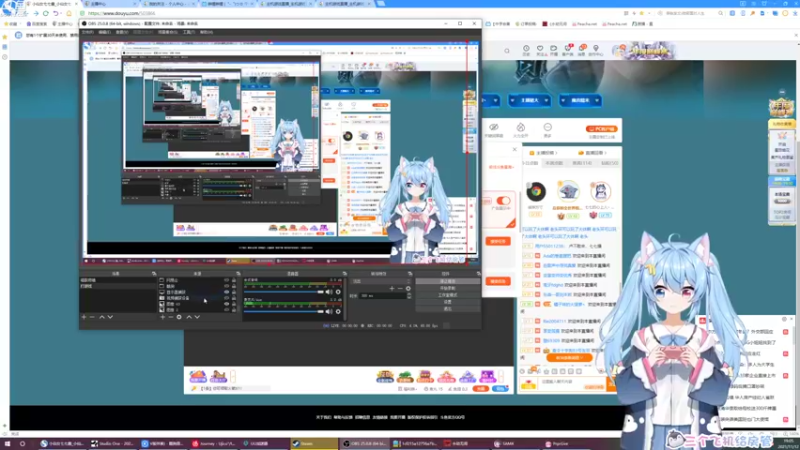Screen dimensions: 800x450
Task: Open scene transition type dropdown
Action: click(381, 281)
